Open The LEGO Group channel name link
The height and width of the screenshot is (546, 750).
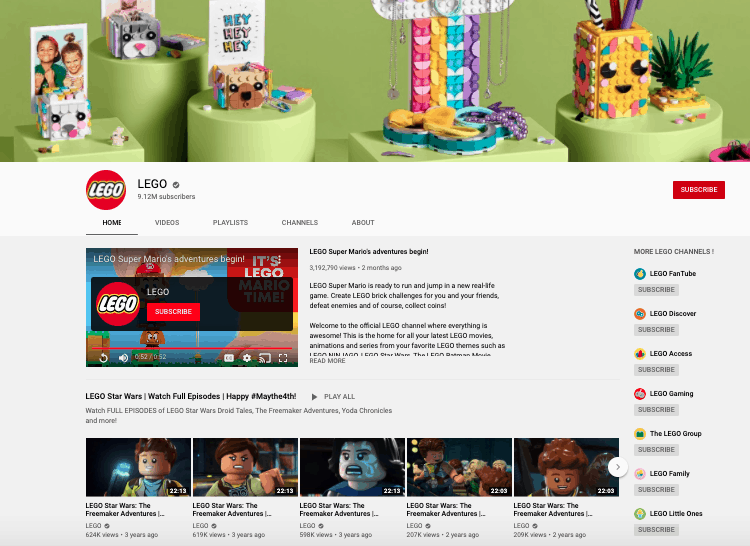pyautogui.click(x=675, y=434)
